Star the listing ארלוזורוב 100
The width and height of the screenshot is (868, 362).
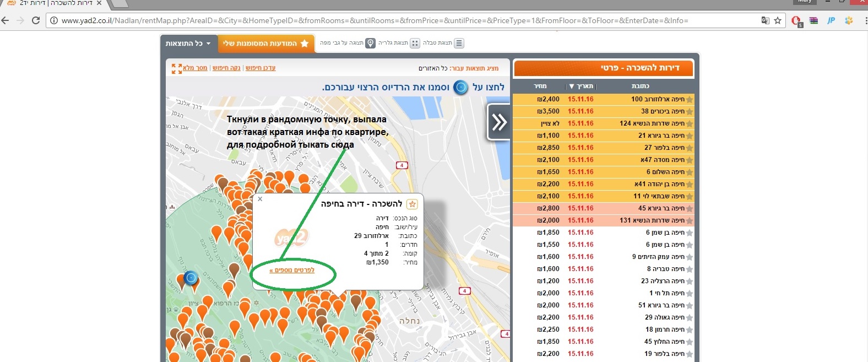click(x=689, y=99)
